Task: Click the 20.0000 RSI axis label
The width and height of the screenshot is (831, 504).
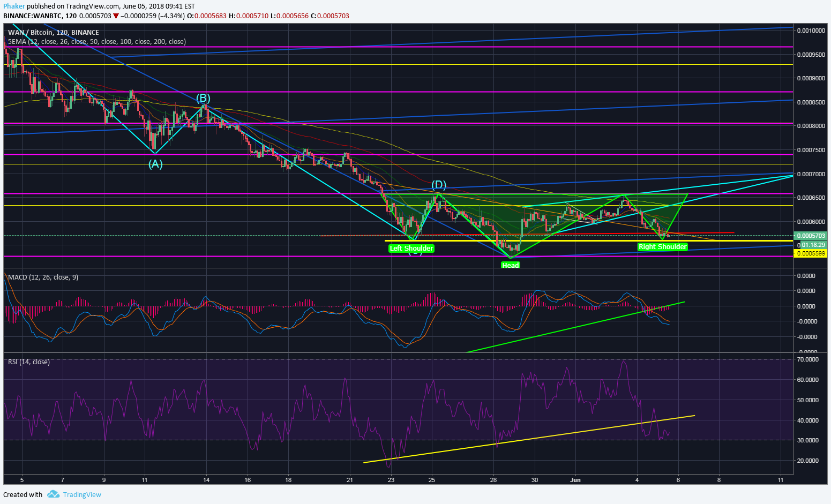Action: pyautogui.click(x=808, y=461)
